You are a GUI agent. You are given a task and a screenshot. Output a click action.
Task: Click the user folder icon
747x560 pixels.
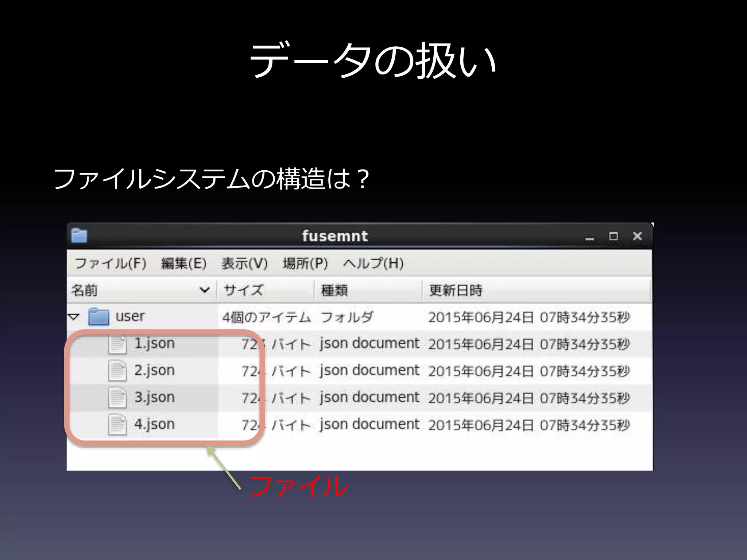pos(99,316)
